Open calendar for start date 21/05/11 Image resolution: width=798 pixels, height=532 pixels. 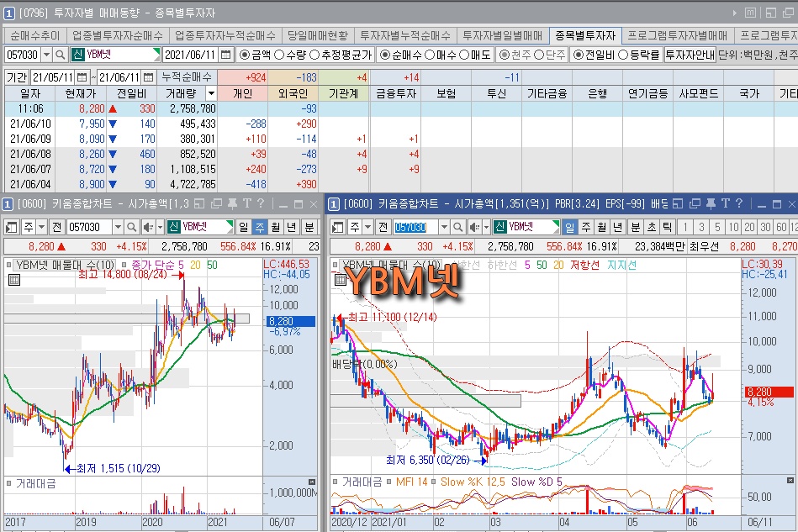pyautogui.click(x=82, y=77)
